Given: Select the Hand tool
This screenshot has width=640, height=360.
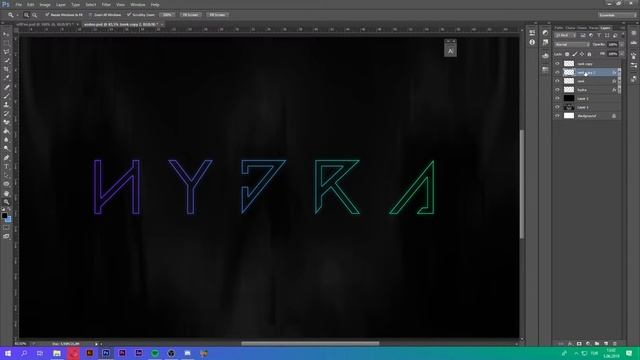Looking at the screenshot, I should (x=6, y=193).
